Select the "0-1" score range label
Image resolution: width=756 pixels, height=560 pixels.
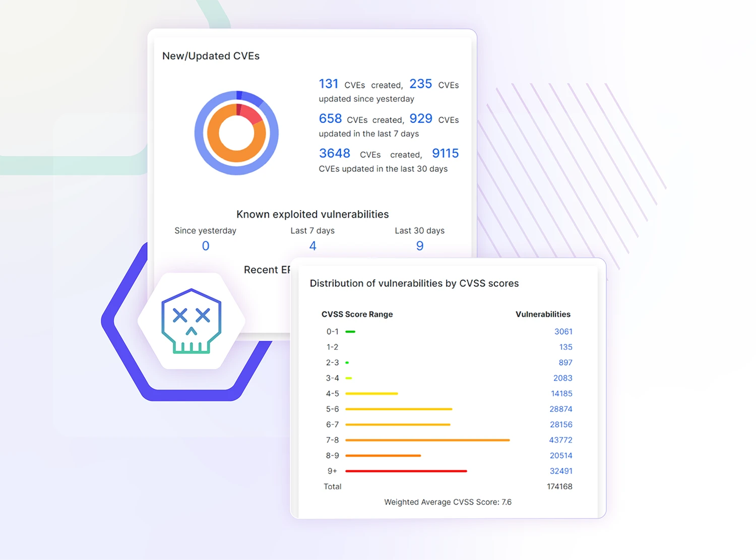click(x=333, y=332)
